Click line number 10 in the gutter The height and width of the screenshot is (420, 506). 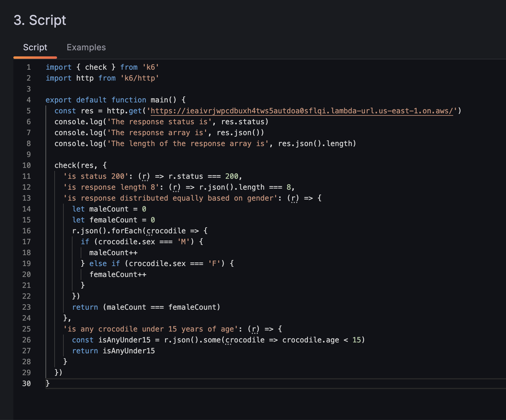pyautogui.click(x=26, y=165)
